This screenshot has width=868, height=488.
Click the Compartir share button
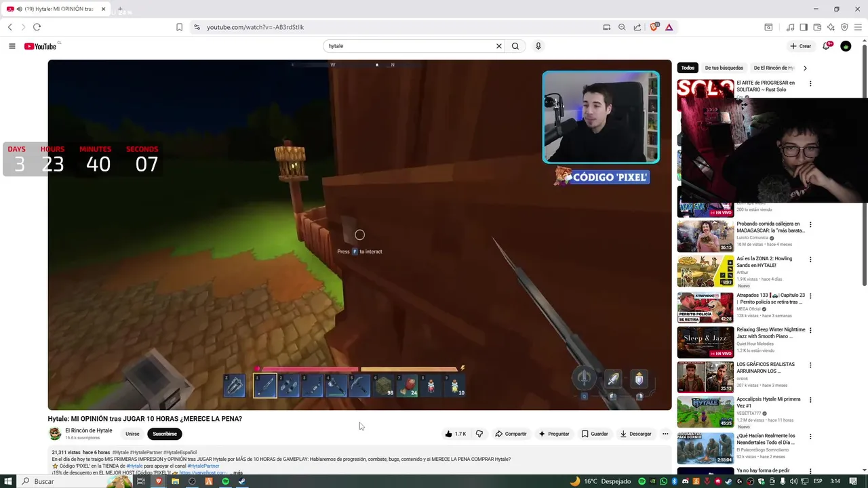511,434
